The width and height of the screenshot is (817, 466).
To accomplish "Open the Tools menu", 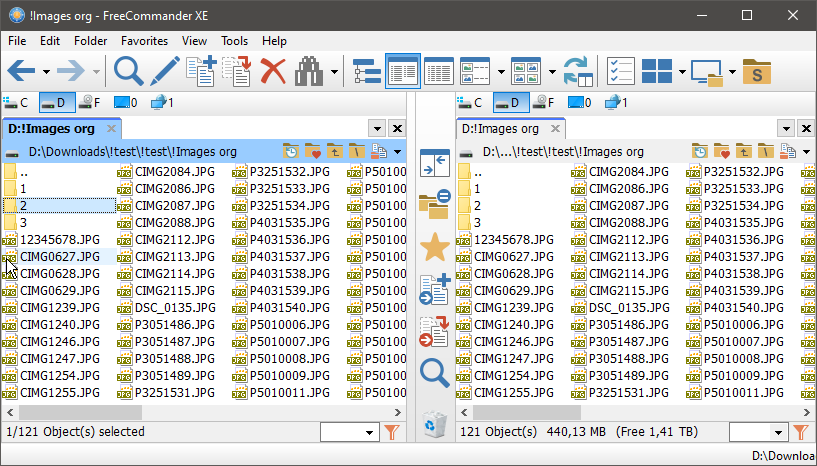I will pyautogui.click(x=234, y=41).
